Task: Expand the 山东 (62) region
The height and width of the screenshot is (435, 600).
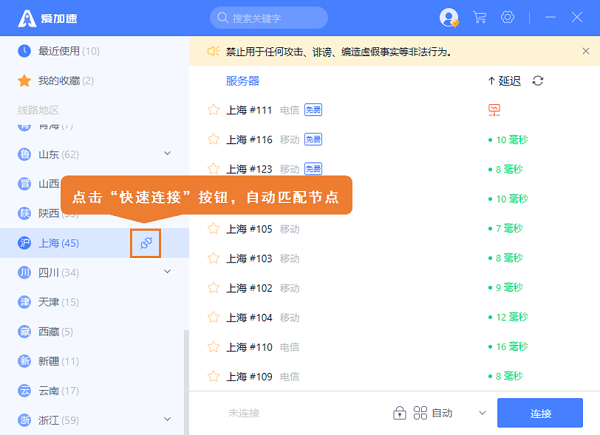Action: click(168, 154)
